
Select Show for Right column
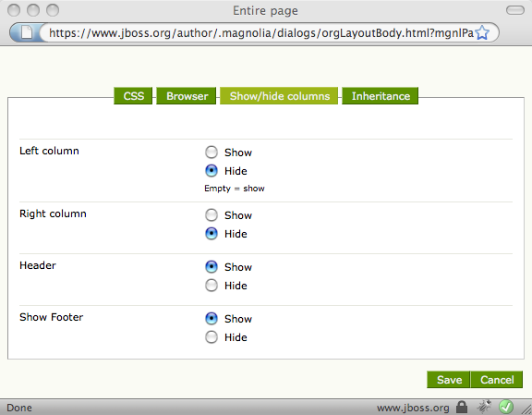tap(212, 215)
